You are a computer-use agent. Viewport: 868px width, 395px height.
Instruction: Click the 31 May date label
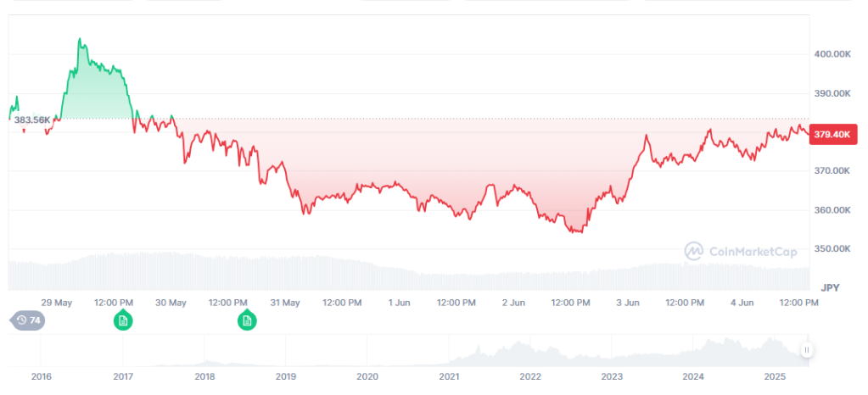[x=285, y=303]
